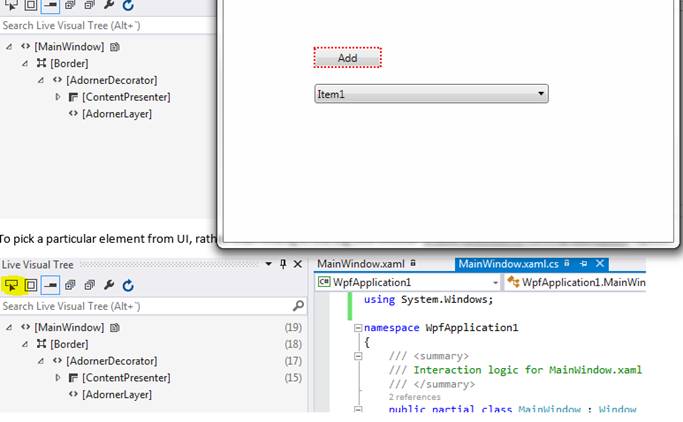683x422 pixels.
Task: Click the Item1 combo box arrow
Action: coord(541,94)
